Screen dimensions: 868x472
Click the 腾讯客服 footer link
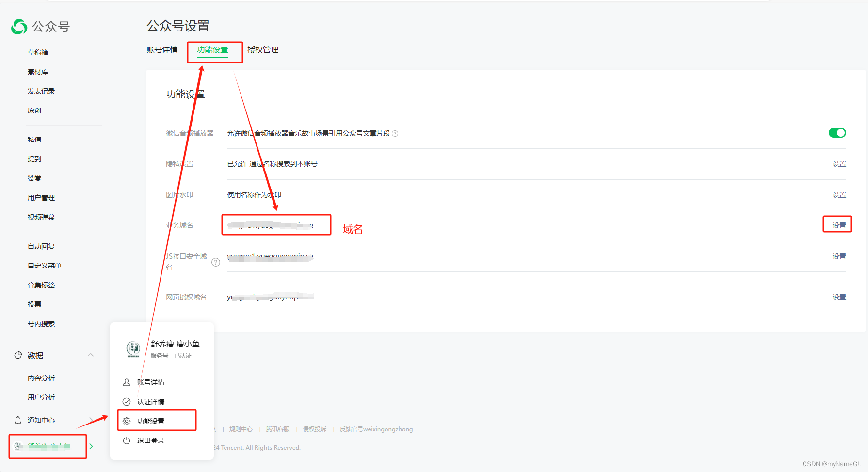278,429
